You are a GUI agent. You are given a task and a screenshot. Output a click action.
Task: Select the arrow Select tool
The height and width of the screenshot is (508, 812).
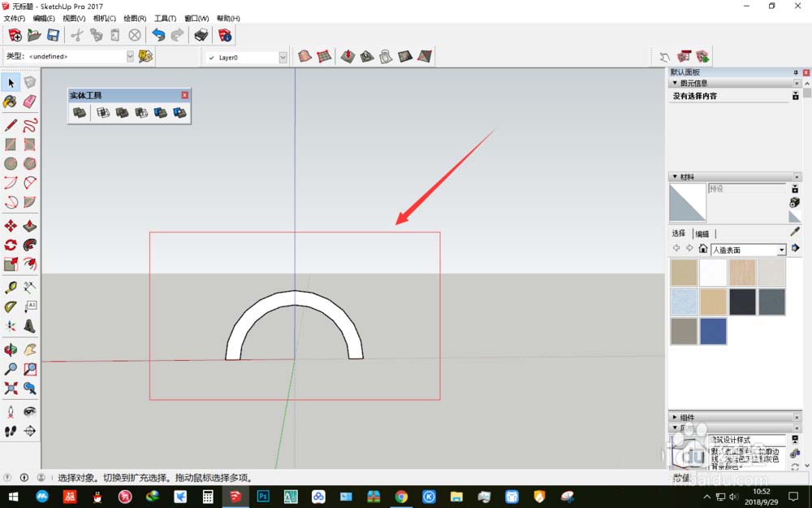pyautogui.click(x=11, y=82)
